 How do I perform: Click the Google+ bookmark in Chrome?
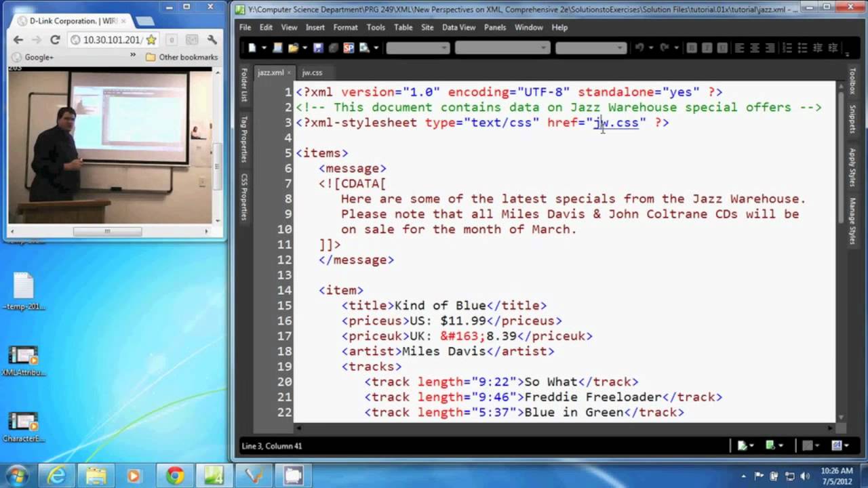click(33, 58)
